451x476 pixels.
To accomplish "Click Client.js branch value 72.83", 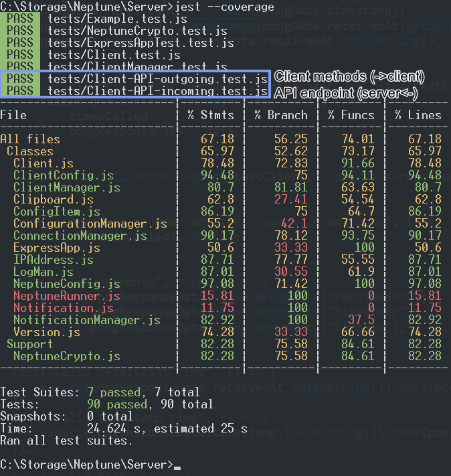I will (x=291, y=163).
